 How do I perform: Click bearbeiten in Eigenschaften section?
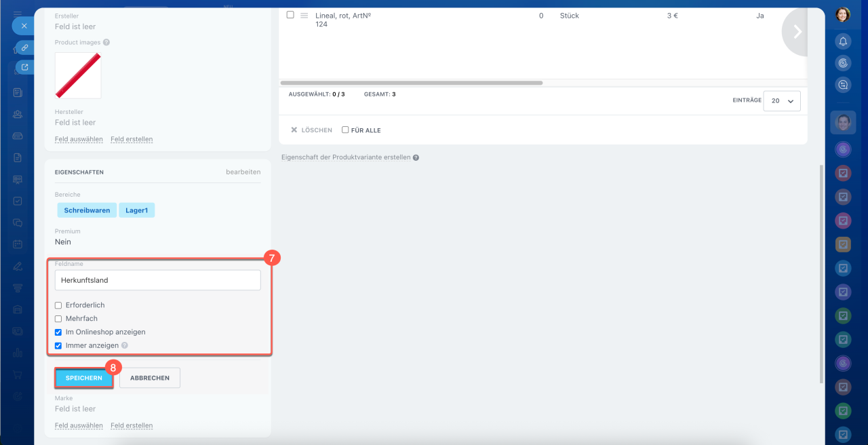243,172
